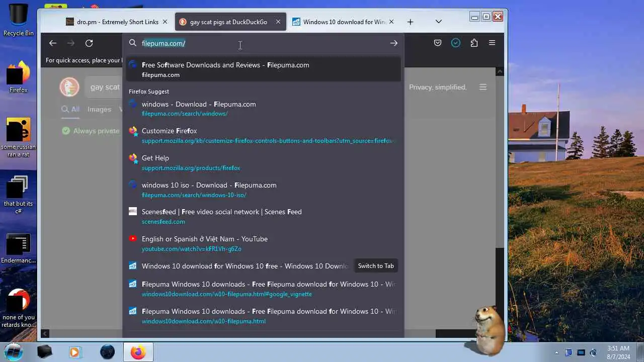Select the 'that but its c#' desktop icon

click(19, 195)
